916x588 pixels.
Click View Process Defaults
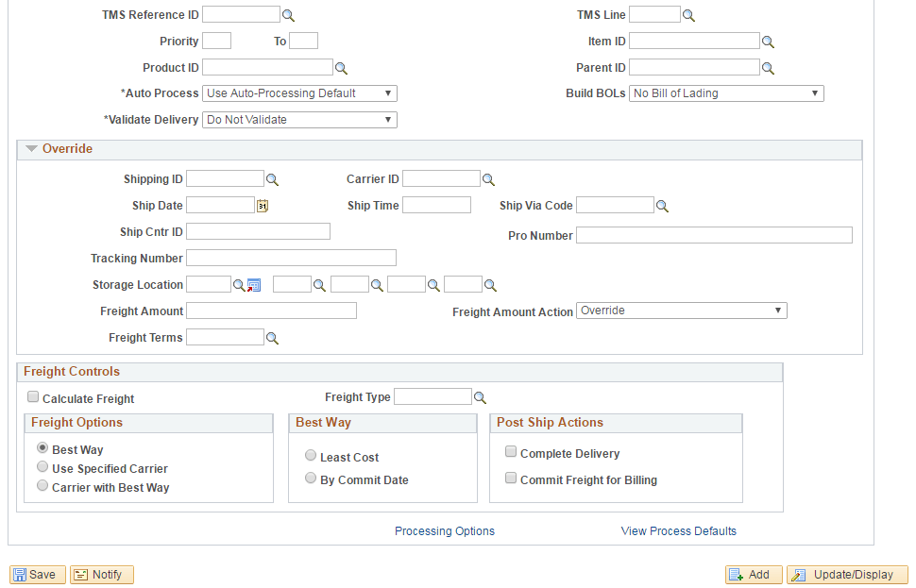tap(678, 530)
